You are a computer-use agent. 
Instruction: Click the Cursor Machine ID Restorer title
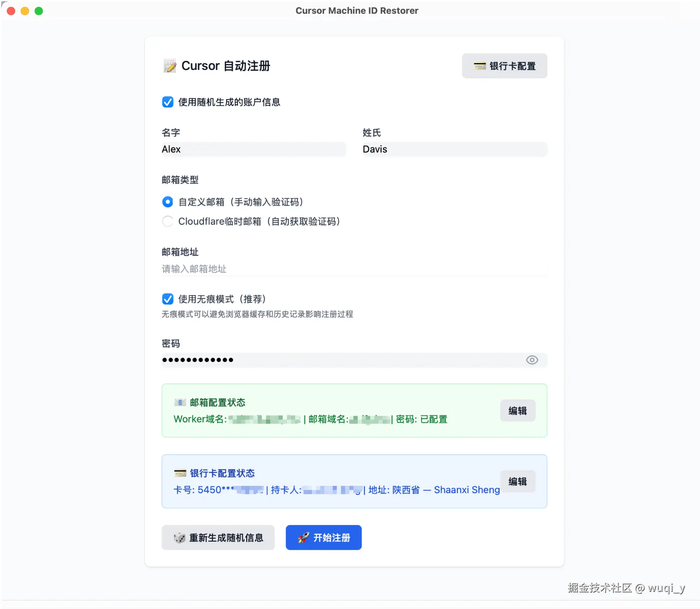coord(357,11)
